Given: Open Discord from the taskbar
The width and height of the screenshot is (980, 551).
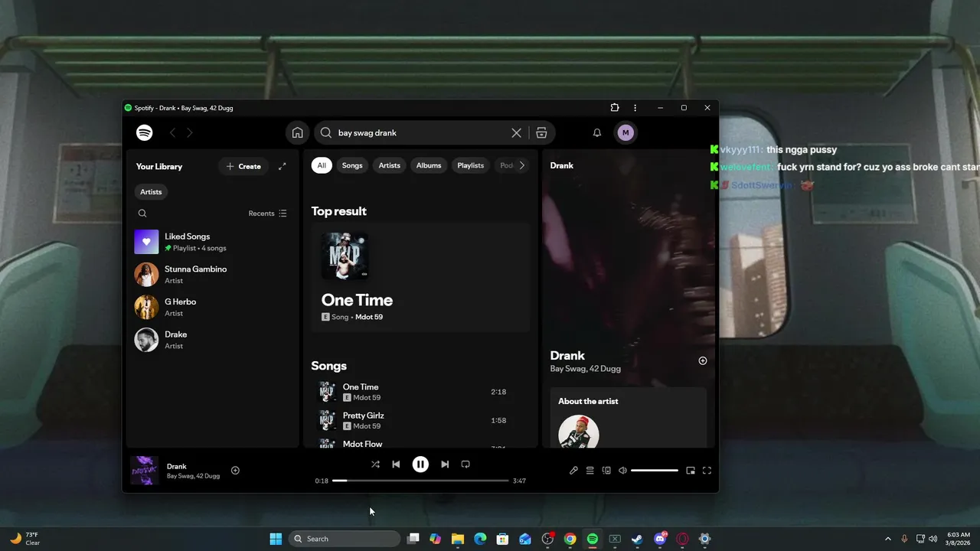Looking at the screenshot, I should coord(660,539).
